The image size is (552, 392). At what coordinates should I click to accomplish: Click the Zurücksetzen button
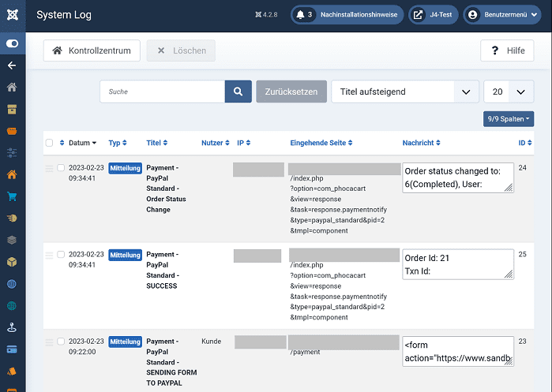(291, 91)
